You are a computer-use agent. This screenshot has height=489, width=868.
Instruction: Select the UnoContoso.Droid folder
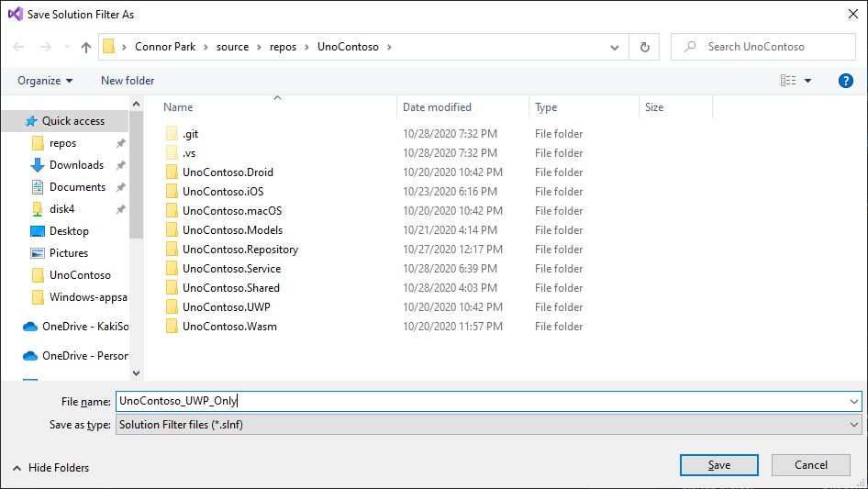pyautogui.click(x=228, y=172)
